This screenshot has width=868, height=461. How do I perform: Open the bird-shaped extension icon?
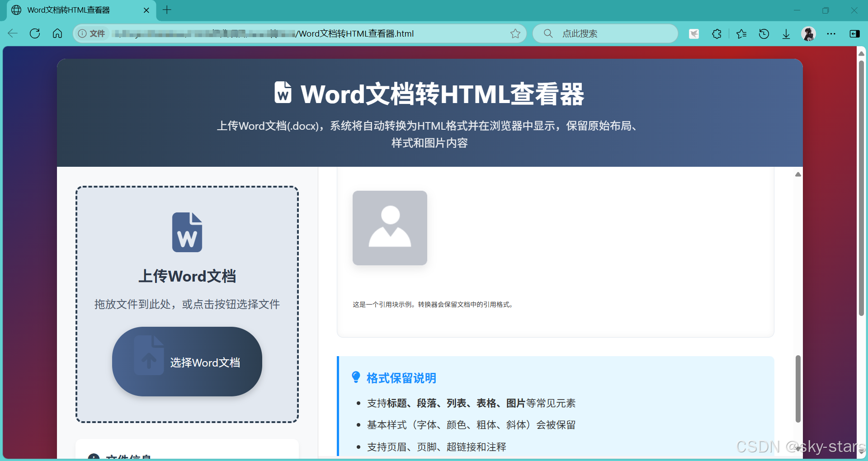694,33
